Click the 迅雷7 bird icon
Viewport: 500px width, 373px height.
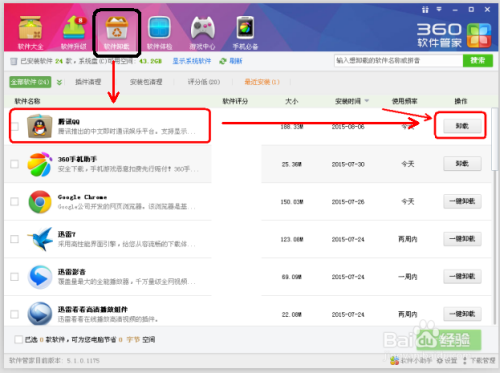pyautogui.click(x=40, y=239)
